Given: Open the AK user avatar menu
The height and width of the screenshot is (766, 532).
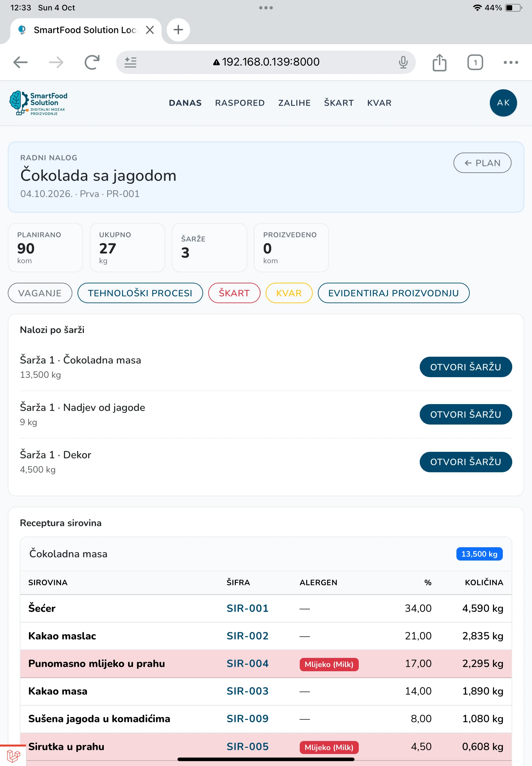Looking at the screenshot, I should click(x=503, y=103).
